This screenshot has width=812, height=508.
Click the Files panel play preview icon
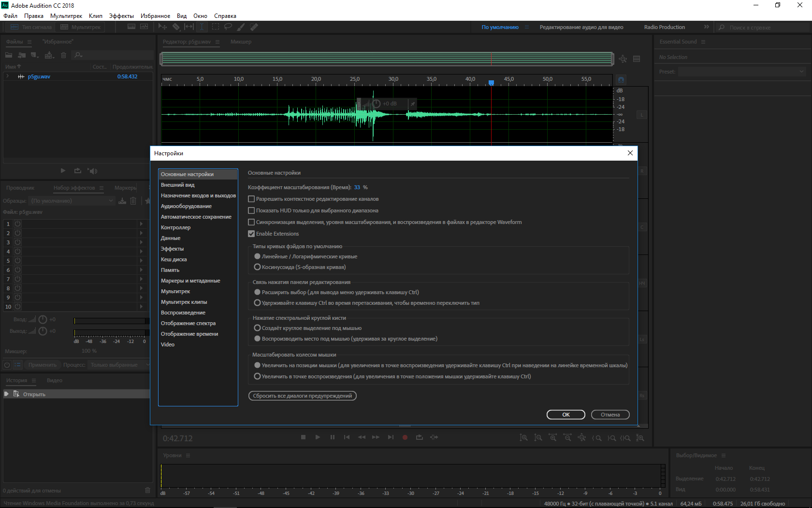(63, 171)
